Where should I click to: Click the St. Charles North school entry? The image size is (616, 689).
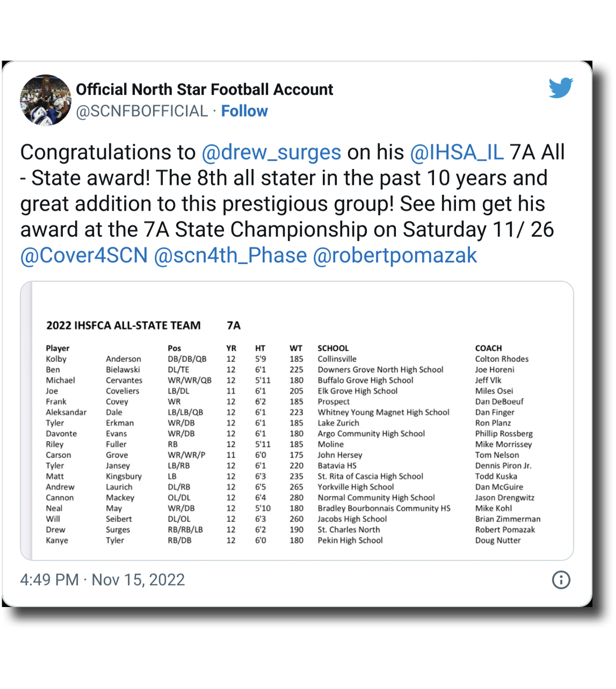tap(349, 530)
